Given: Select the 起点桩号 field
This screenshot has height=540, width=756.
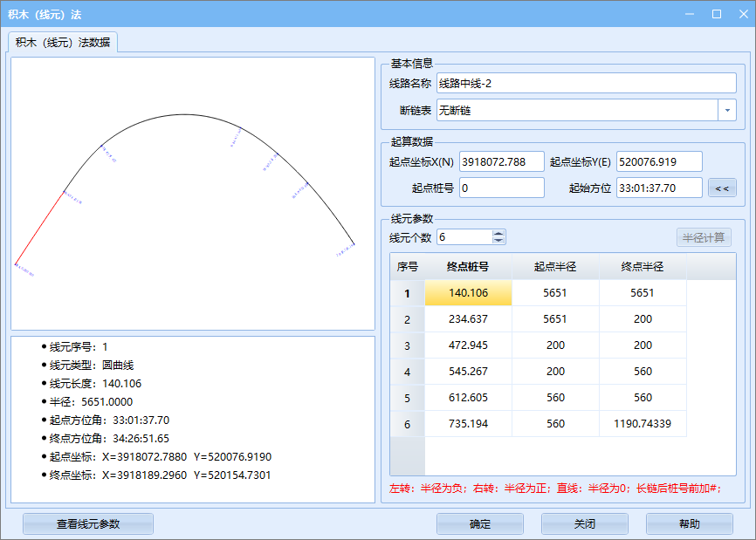Looking at the screenshot, I should [501, 188].
